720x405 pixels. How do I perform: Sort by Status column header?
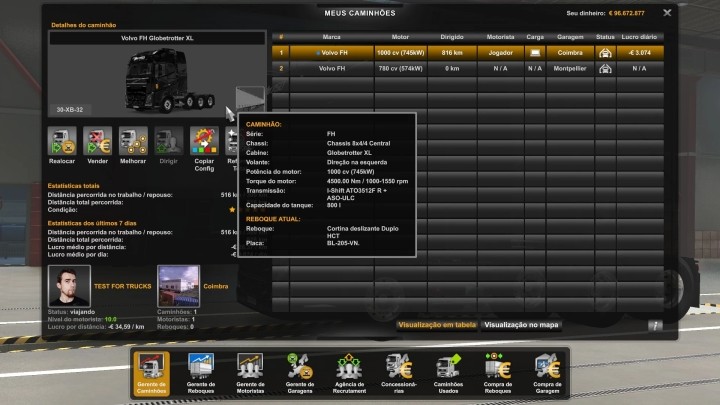605,37
